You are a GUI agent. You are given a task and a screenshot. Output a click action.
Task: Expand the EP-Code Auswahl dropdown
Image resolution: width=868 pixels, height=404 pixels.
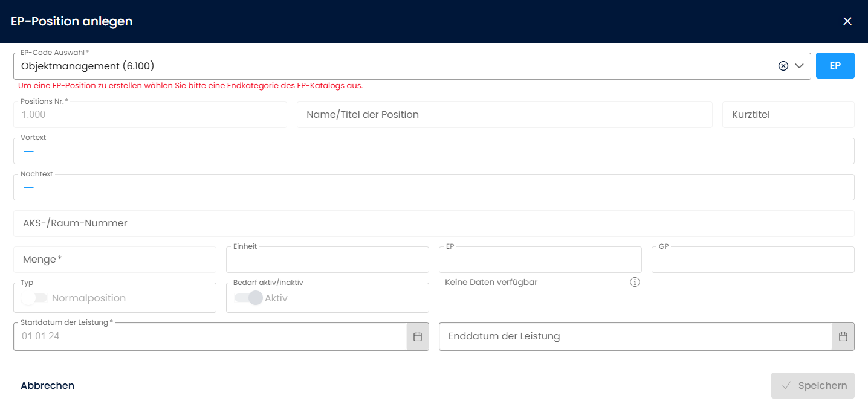click(800, 66)
